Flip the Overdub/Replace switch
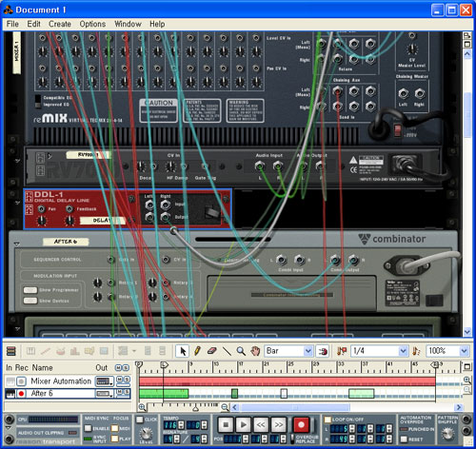The width and height of the screenshot is (476, 449). [x=292, y=439]
